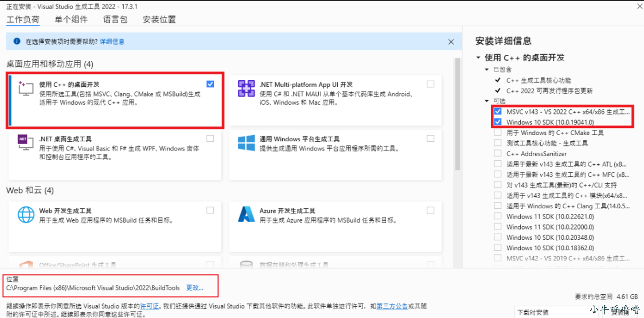Screen dimensions: 644x318
Task: Switch to the 工作负荷 tab
Action: pyautogui.click(x=23, y=19)
